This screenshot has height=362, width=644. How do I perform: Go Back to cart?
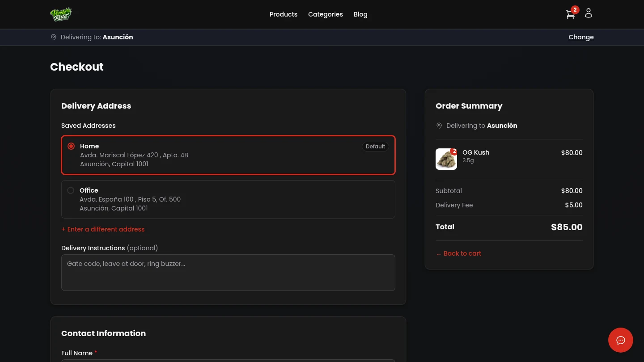pyautogui.click(x=458, y=253)
